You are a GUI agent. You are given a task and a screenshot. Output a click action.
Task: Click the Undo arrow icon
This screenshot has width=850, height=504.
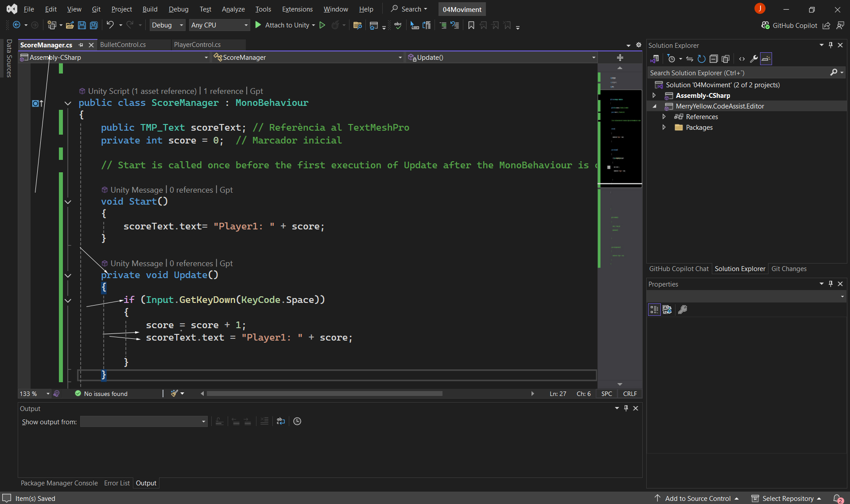click(x=110, y=25)
